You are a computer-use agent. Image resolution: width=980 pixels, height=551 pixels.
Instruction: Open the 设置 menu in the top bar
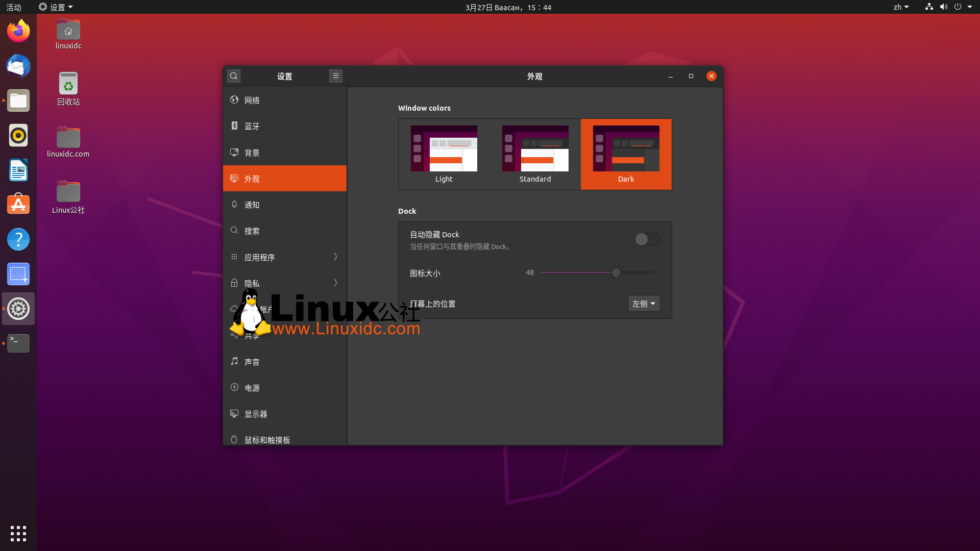(55, 7)
